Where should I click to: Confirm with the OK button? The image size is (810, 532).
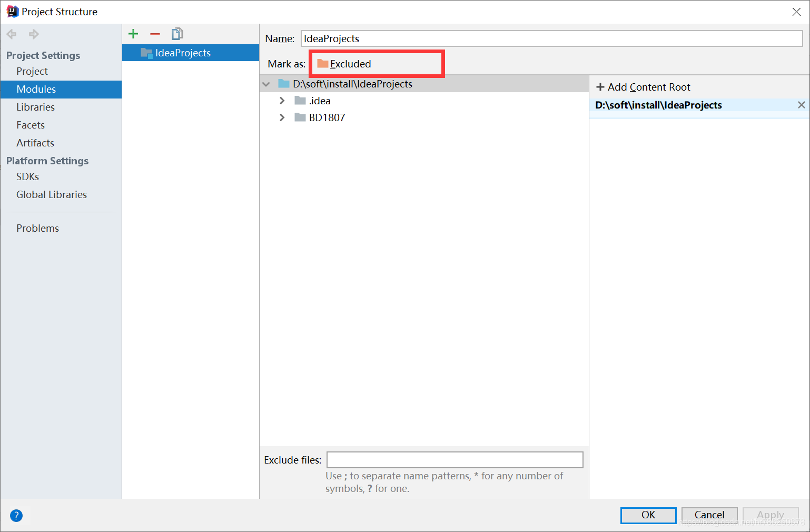pos(648,515)
